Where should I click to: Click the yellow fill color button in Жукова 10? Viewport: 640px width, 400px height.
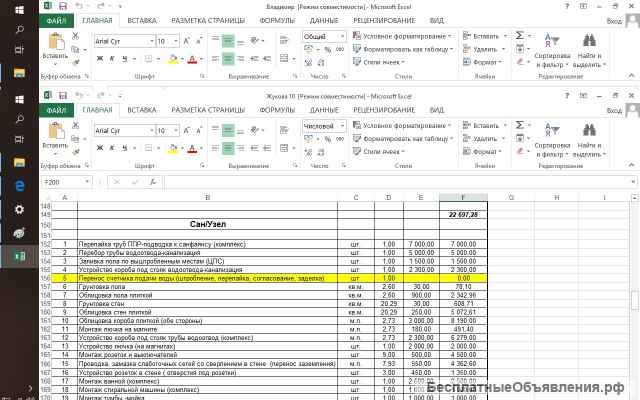click(173, 147)
